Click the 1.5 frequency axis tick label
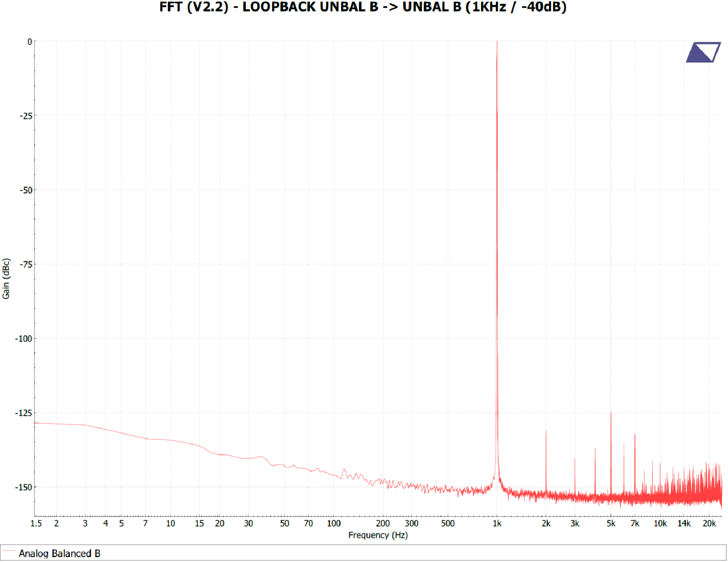This screenshot has width=728, height=562. (x=36, y=524)
